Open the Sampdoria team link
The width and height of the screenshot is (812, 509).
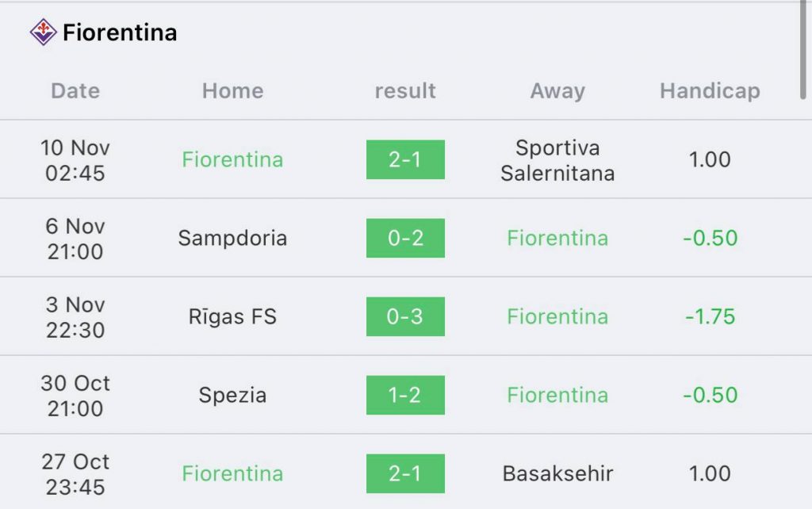click(232, 238)
